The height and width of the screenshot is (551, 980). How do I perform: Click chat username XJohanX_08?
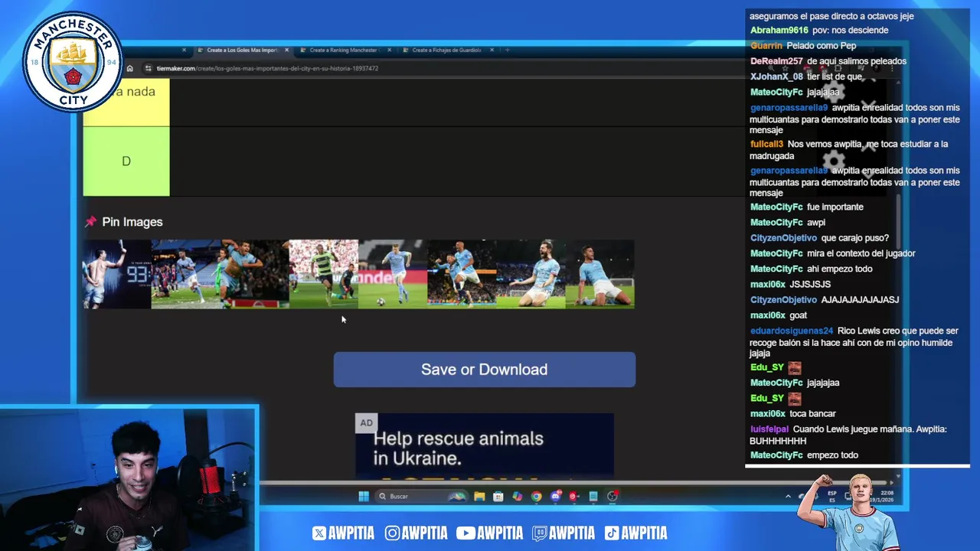776,77
